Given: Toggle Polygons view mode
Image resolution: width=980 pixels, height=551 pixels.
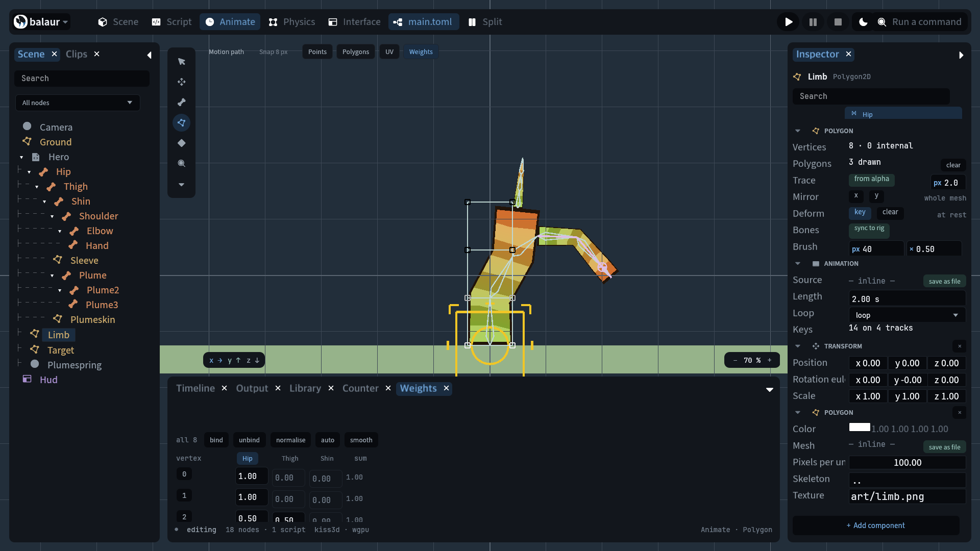Looking at the screenshot, I should [356, 52].
